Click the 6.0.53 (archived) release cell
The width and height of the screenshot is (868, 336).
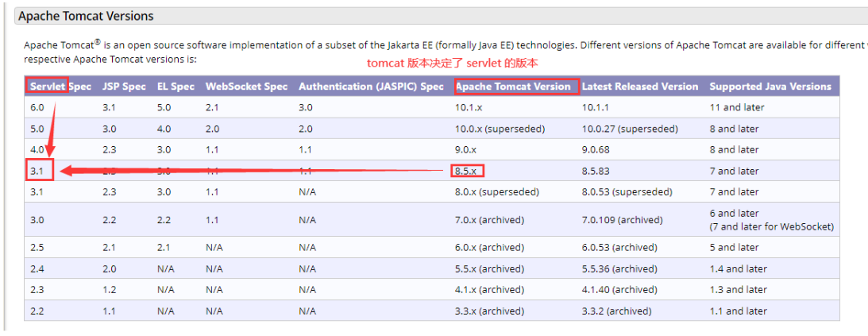(619, 247)
